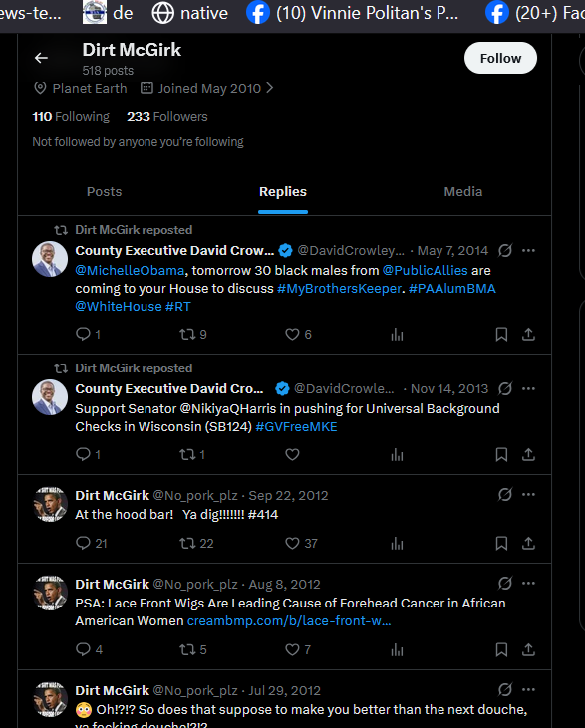Screen dimensions: 585x728
Task: Go back using the arrow beside Dirt McGirk
Action: click(41, 58)
